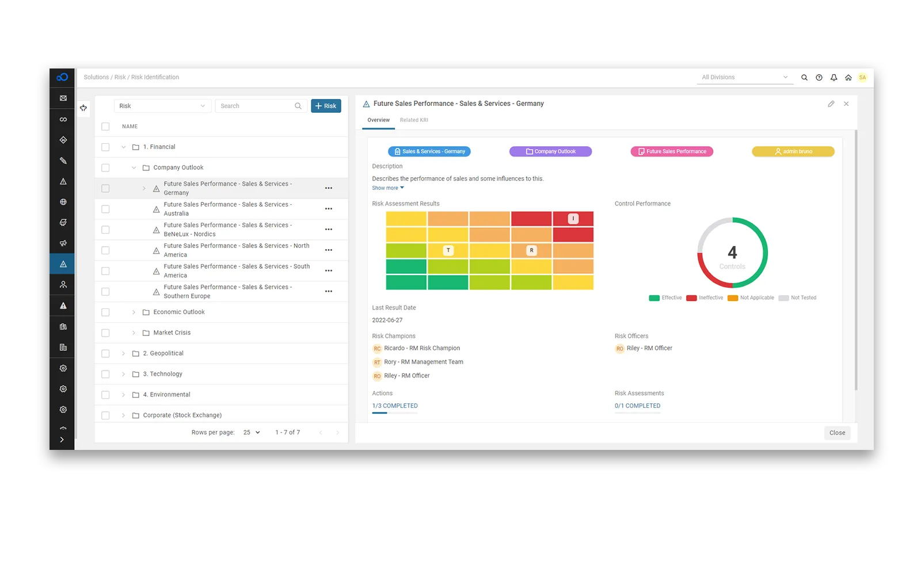This screenshot has width=921, height=588.
Task: Click the globe icon in sidebar
Action: pyautogui.click(x=63, y=202)
